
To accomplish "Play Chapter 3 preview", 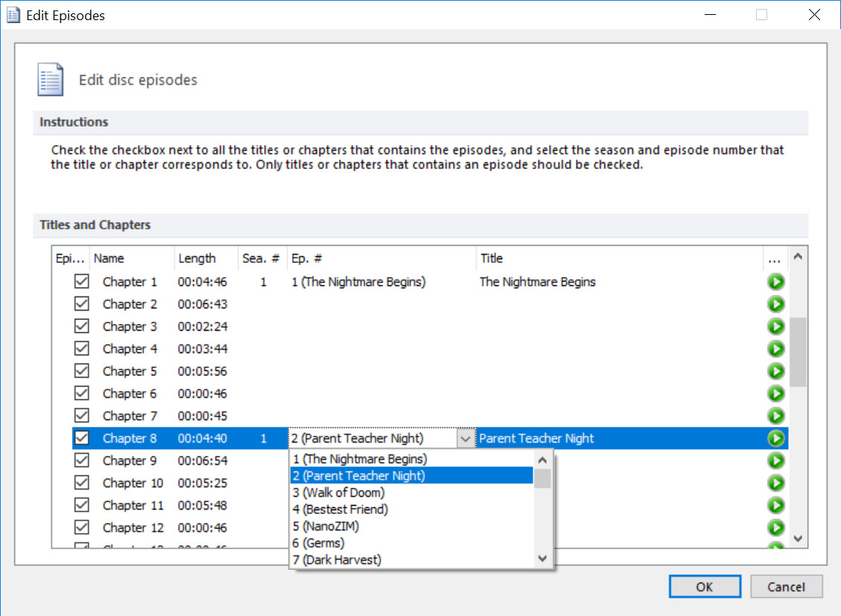I will tap(775, 326).
